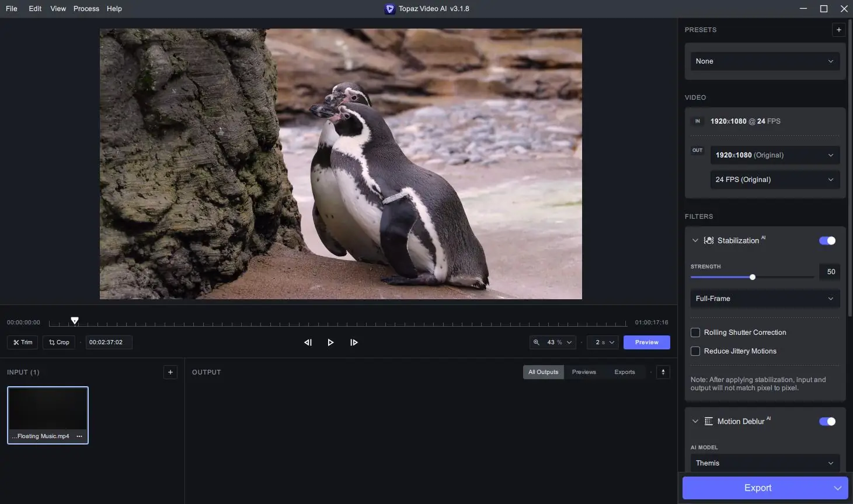Image resolution: width=853 pixels, height=504 pixels.
Task: Open the Edit menu
Action: coord(35,9)
